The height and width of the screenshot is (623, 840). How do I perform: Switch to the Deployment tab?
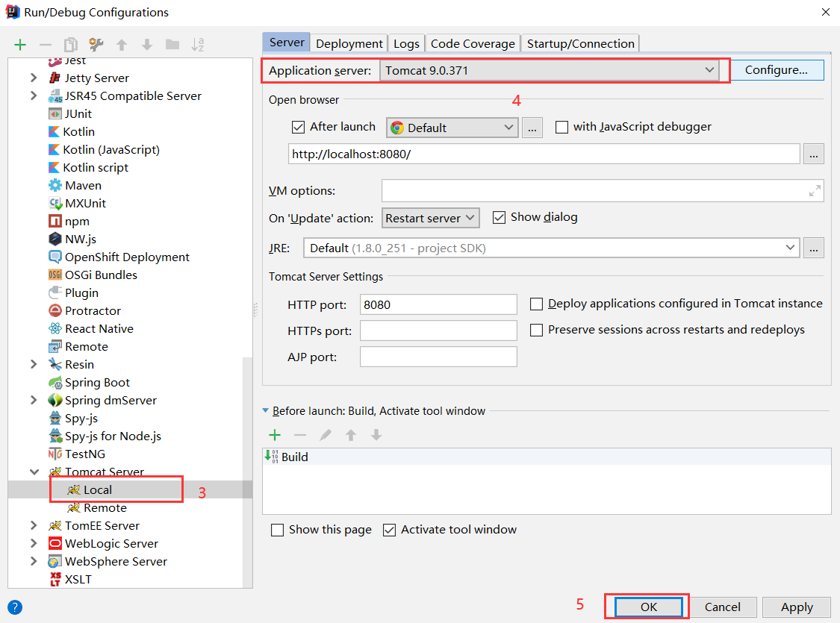(349, 43)
